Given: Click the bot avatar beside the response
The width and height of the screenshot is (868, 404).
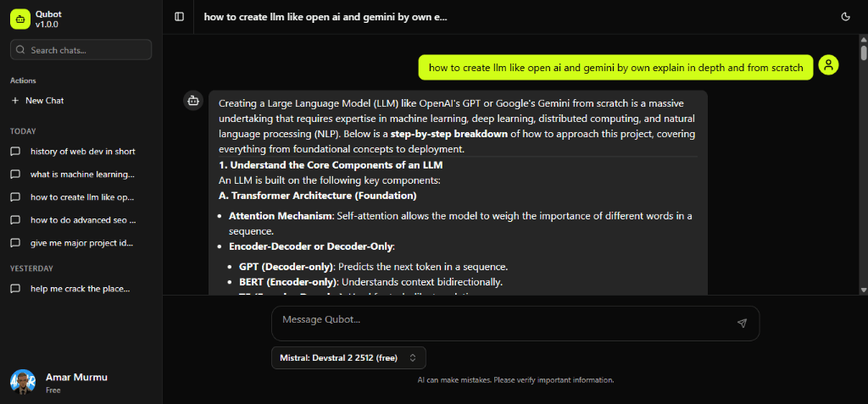Looking at the screenshot, I should point(193,102).
